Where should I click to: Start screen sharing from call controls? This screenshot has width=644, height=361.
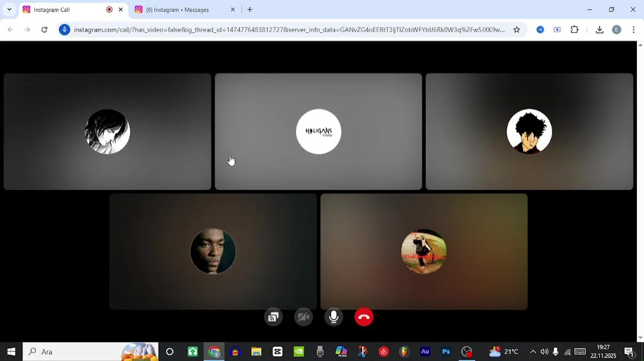[x=273, y=317]
